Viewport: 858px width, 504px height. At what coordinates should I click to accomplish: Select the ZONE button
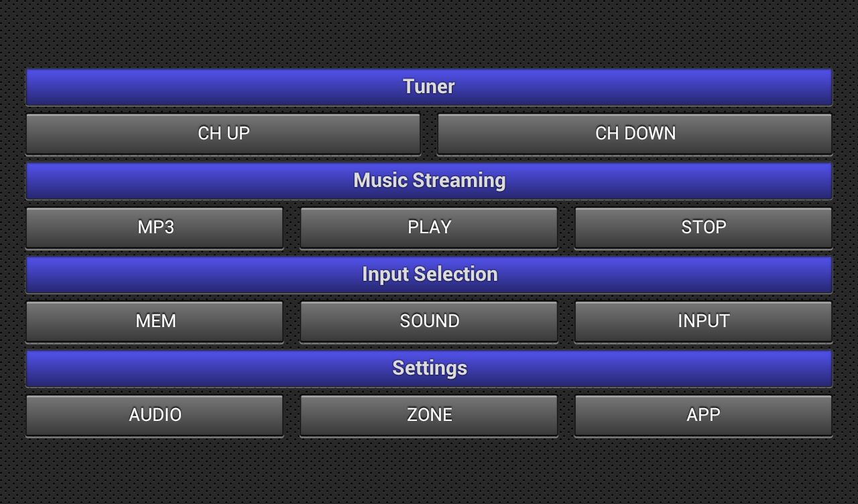[429, 415]
